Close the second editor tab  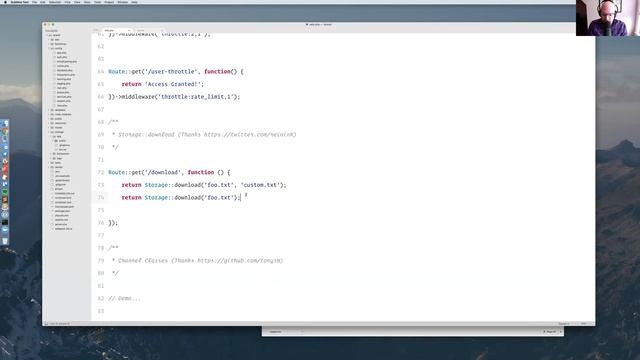click(x=162, y=30)
